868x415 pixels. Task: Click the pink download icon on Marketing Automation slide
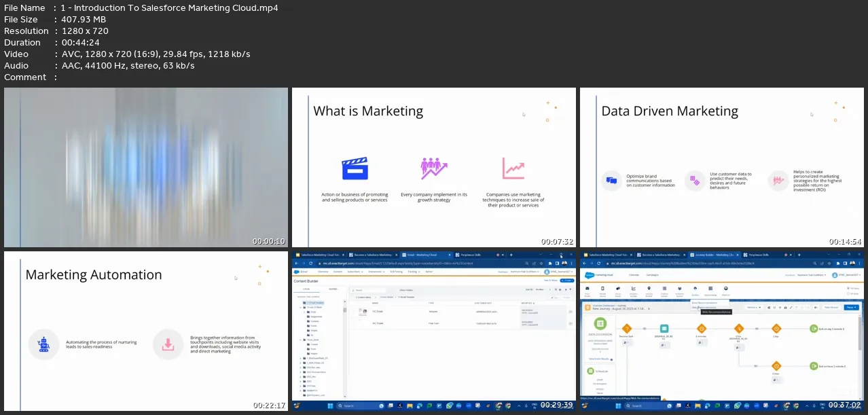point(167,344)
